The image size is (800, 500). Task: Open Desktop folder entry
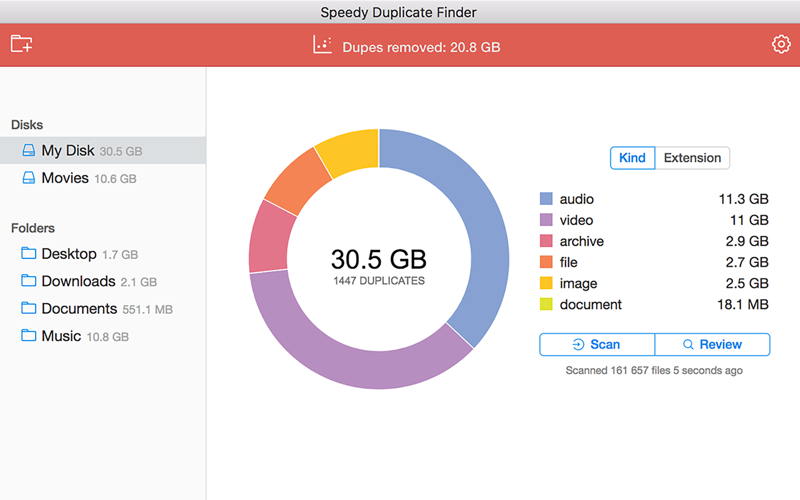click(x=103, y=254)
